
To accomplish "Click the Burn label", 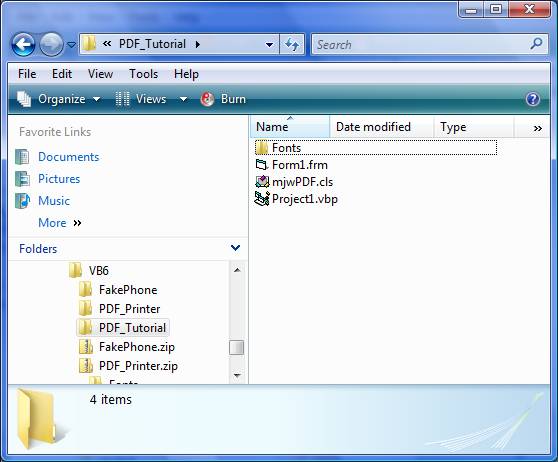I will (x=233, y=99).
